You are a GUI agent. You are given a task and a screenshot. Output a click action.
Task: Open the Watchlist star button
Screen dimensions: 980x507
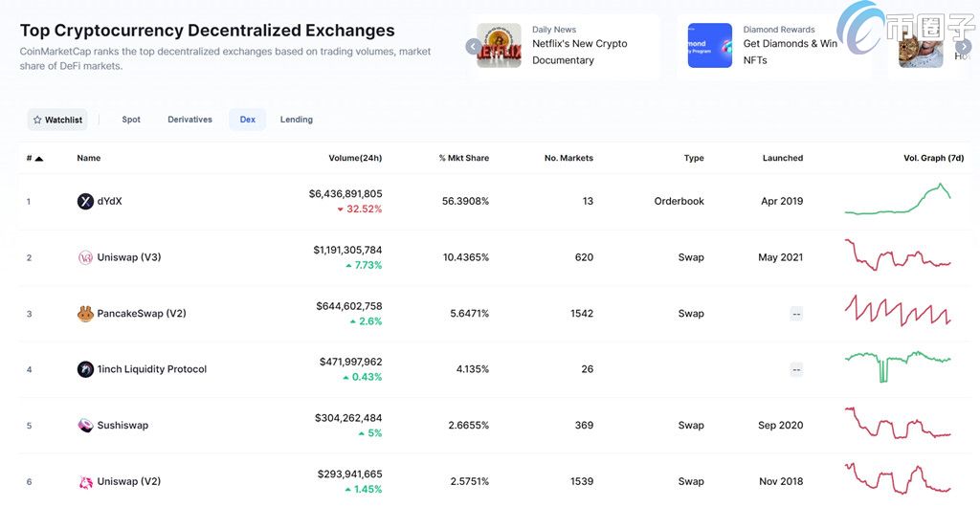point(57,120)
